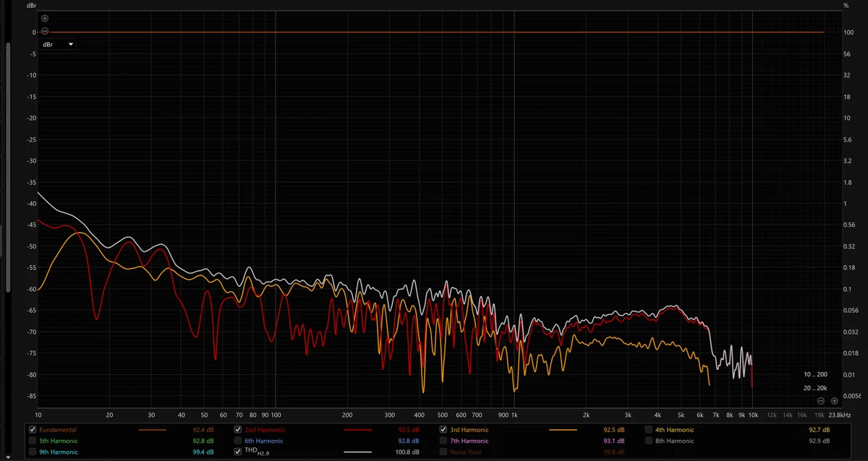Uncheck the 2nd Harmonic checkbox
The image size is (868, 461).
click(238, 430)
